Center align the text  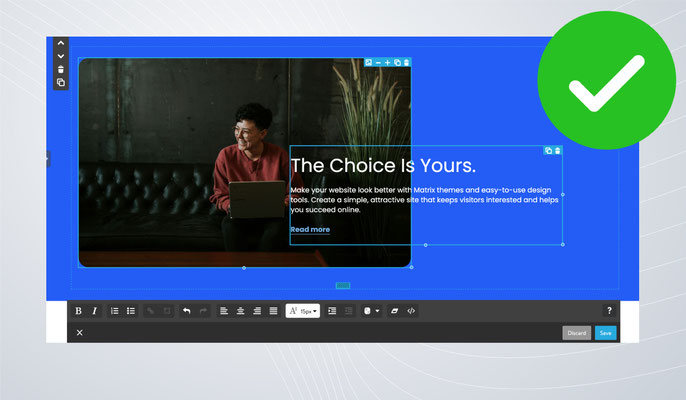coord(240,311)
